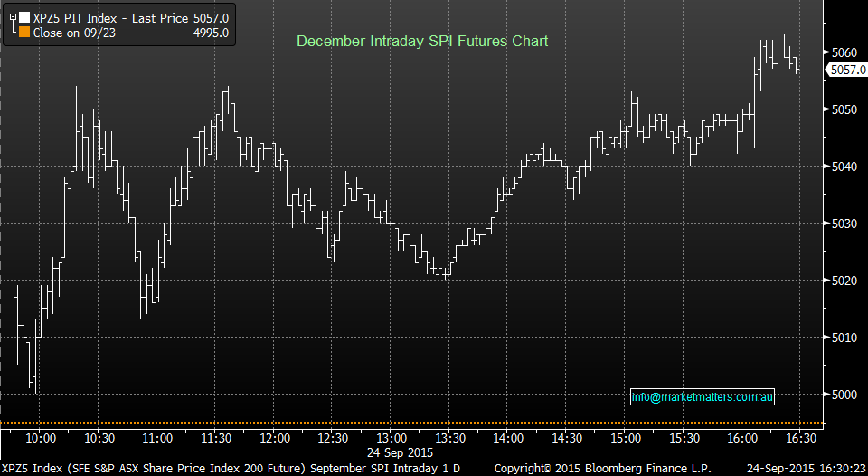Click the XPZ5 Index footer description text
The image size is (868, 476).
point(231,468)
